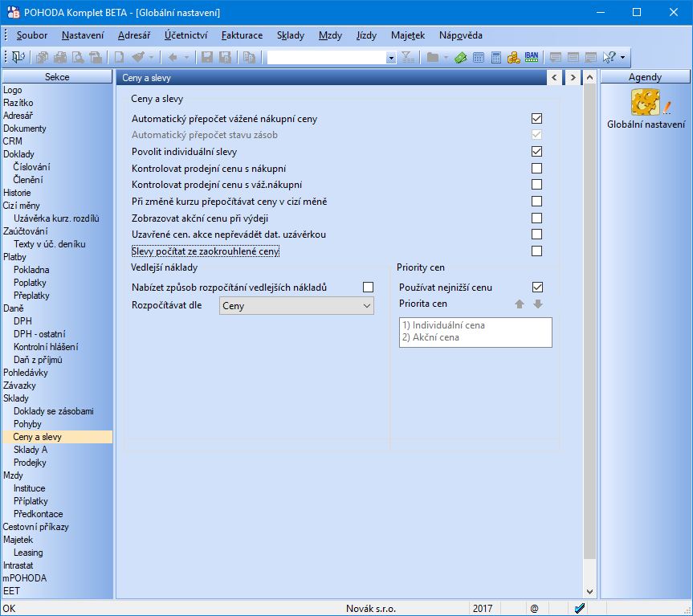Screen dimensions: 693x616
Task: Click the gold coins icon
Action: 514,58
